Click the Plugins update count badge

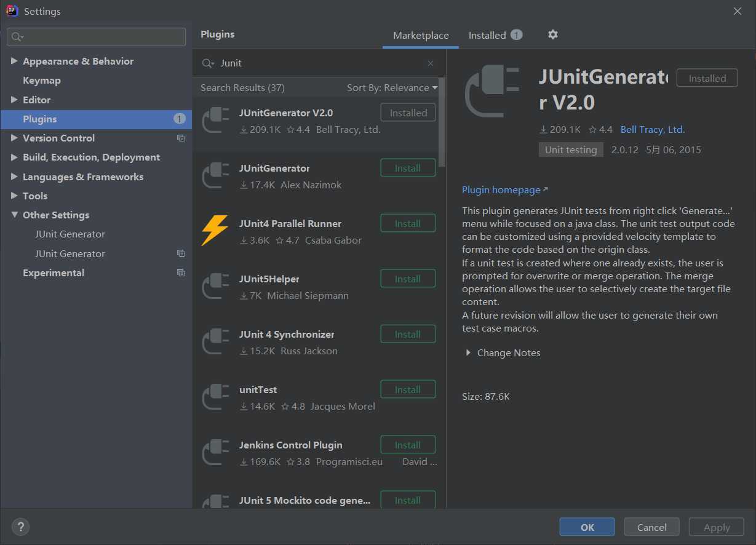pos(179,119)
